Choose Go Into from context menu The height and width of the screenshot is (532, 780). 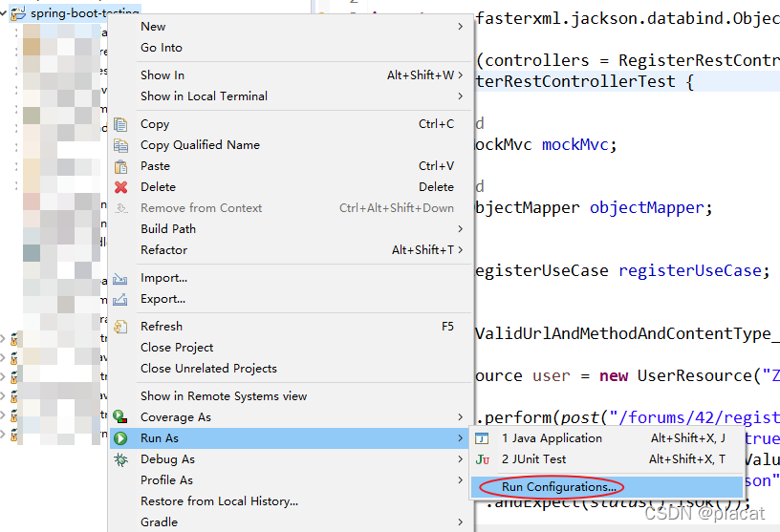tap(291, 48)
